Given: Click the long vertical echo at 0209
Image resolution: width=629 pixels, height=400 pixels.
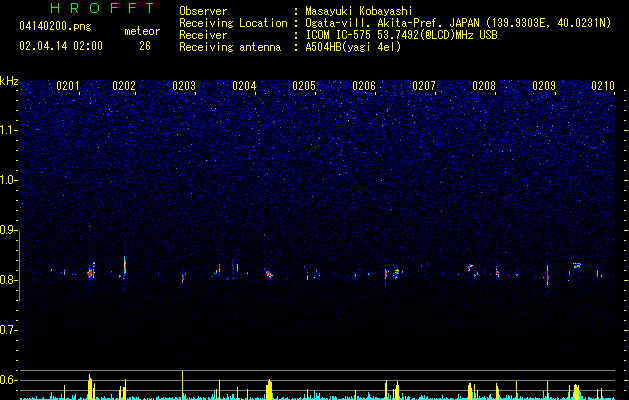Looking at the screenshot, I should coord(548,270).
